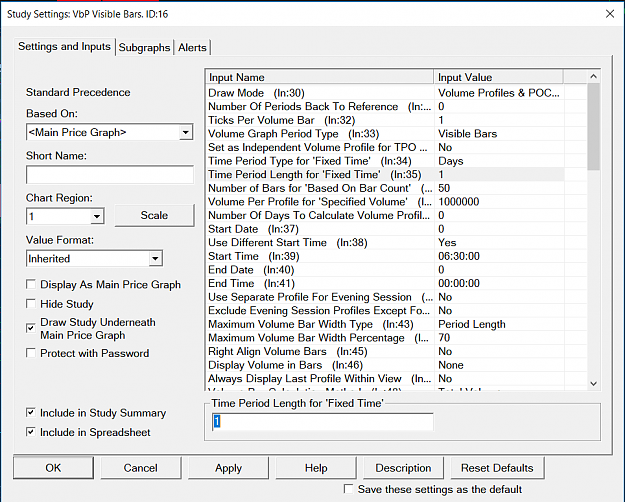The width and height of the screenshot is (625, 502).
Task: Click the inputs list scrollbar thumb
Action: (594, 127)
